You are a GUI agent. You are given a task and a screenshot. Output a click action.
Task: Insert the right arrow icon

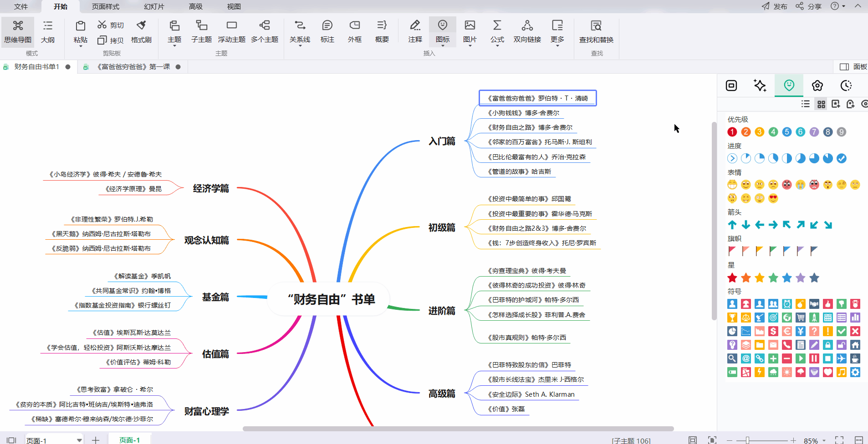pyautogui.click(x=773, y=225)
